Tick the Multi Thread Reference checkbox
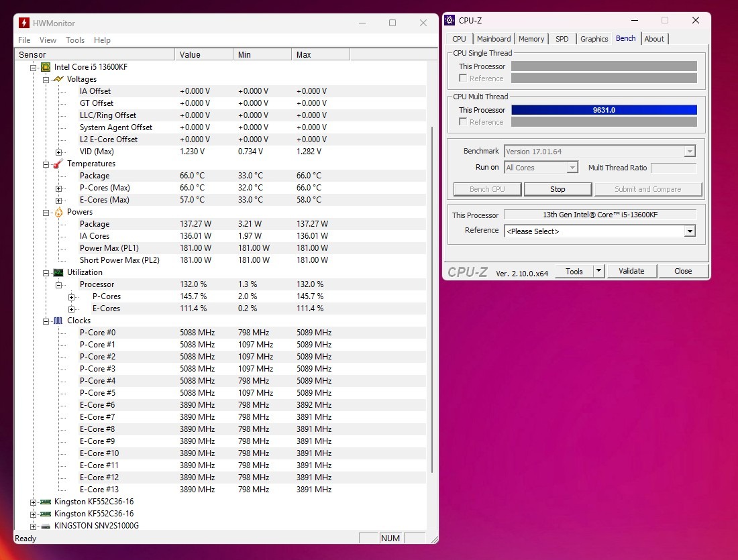The height and width of the screenshot is (560, 738). pyautogui.click(x=463, y=122)
